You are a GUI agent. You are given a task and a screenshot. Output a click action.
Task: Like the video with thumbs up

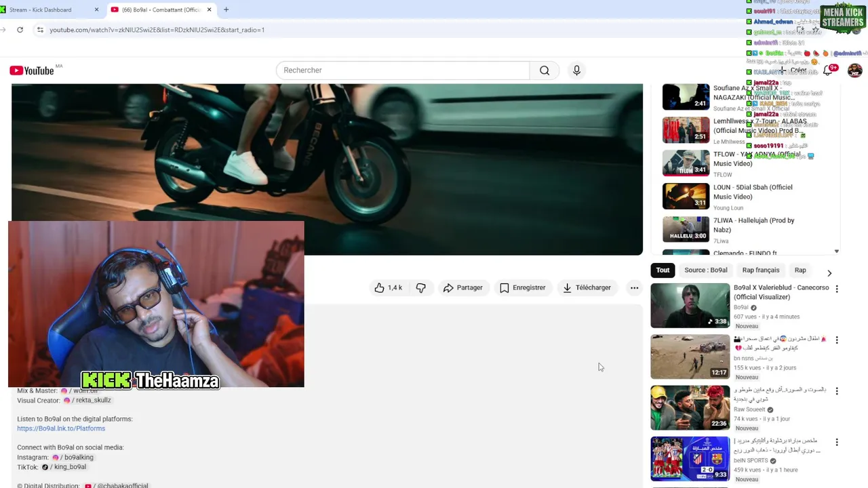[389, 288]
